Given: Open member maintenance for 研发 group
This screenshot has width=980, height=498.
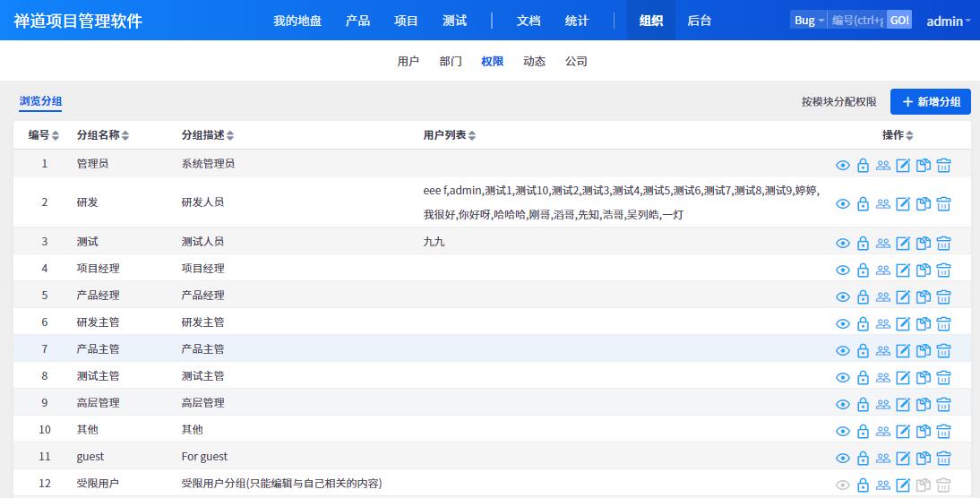Looking at the screenshot, I should click(x=883, y=204).
